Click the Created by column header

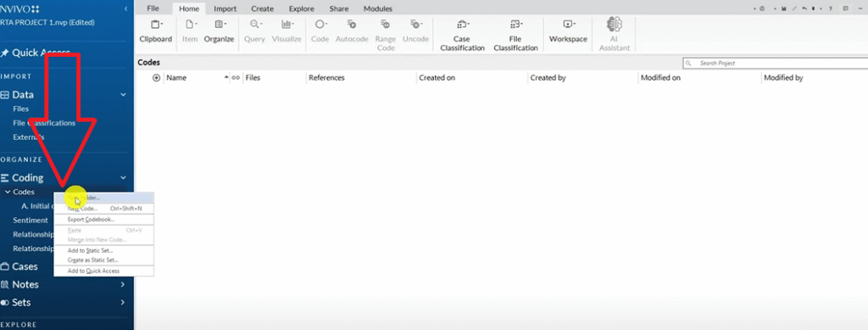point(548,78)
